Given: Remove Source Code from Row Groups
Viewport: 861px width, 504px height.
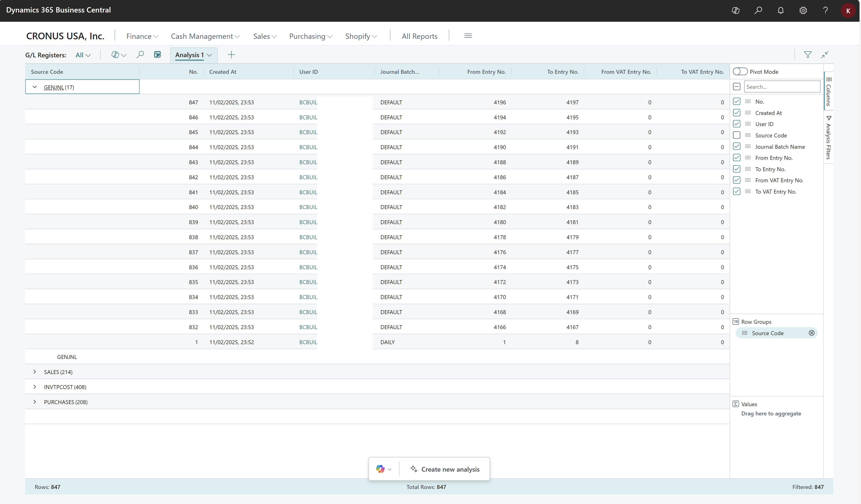Looking at the screenshot, I should [812, 333].
